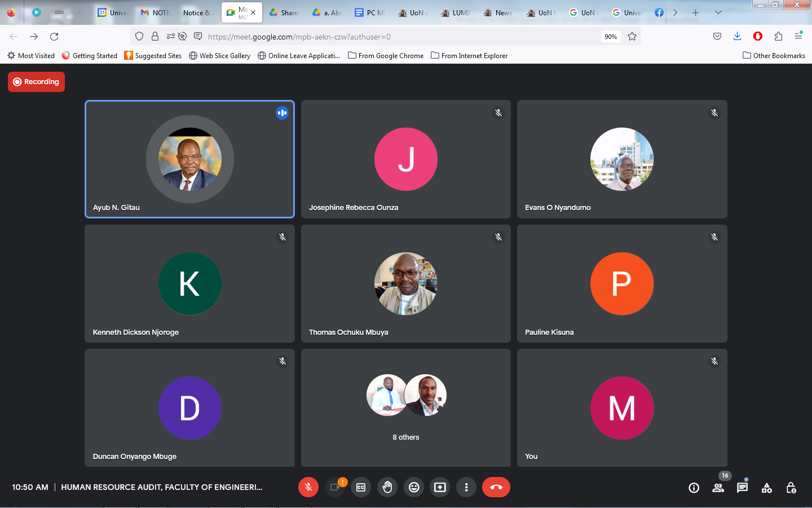Open the Other Bookmarks folder
The image size is (812, 508).
click(x=774, y=55)
